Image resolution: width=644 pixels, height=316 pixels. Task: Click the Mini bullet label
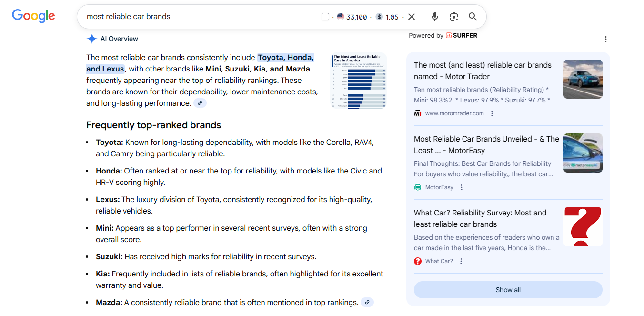tap(105, 228)
